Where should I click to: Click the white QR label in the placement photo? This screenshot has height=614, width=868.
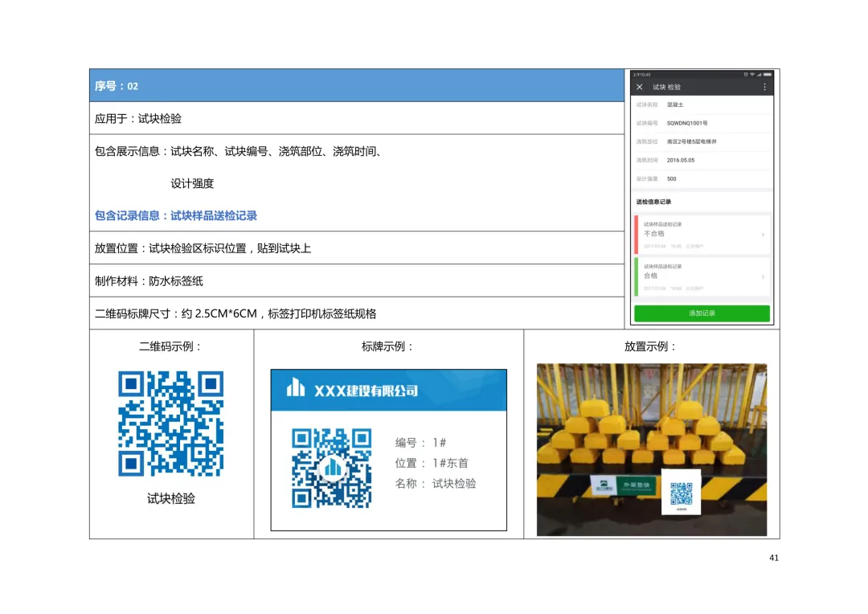[682, 492]
